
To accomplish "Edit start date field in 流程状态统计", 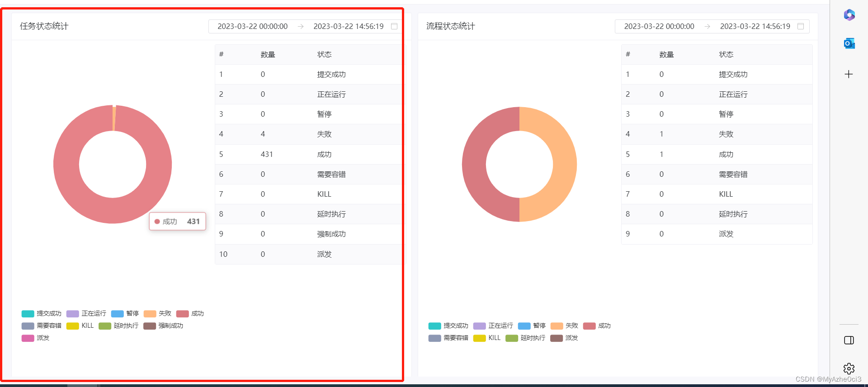I will 659,26.
